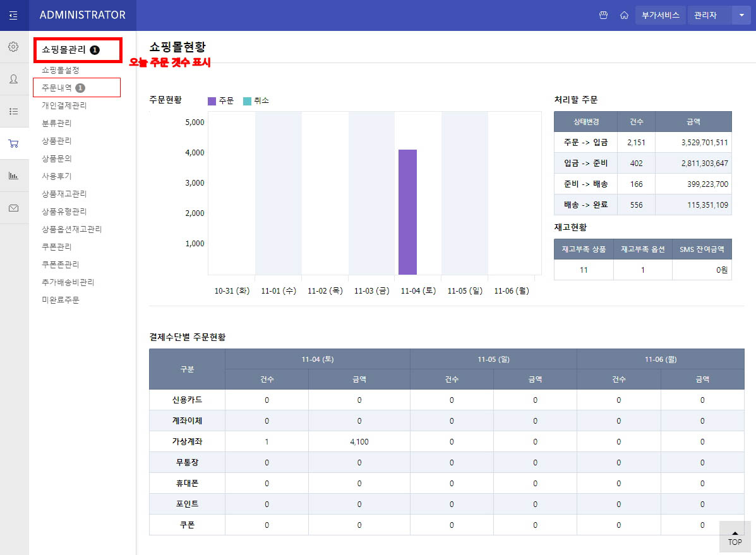756x555 pixels.
Task: Collapse the sidebar with the menu toggle icon
Action: coord(14,15)
